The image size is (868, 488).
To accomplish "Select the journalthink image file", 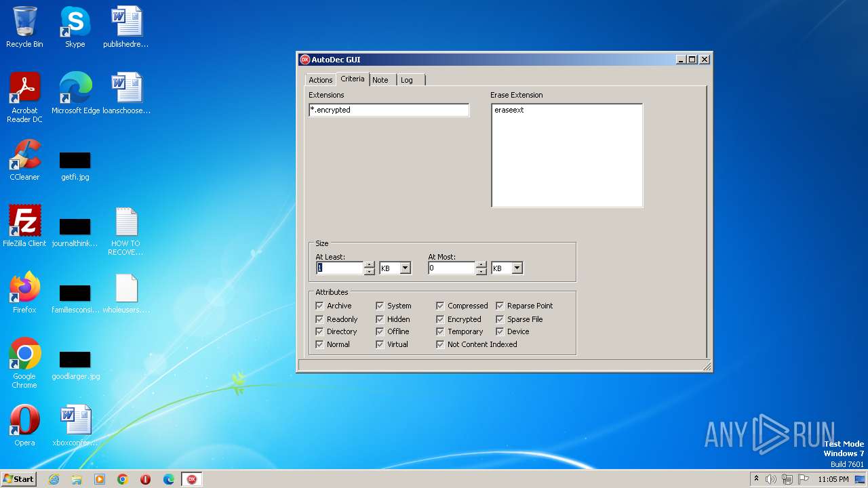I will coord(75,232).
